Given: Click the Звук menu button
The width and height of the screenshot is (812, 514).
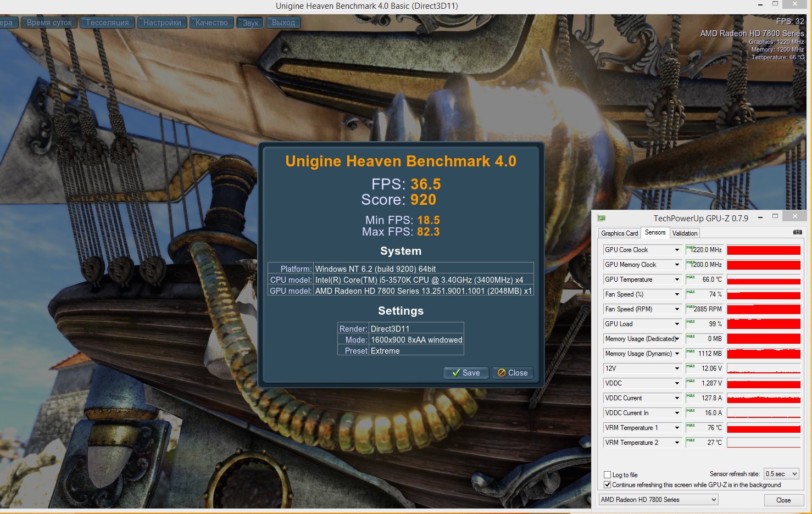Looking at the screenshot, I should click(x=251, y=23).
